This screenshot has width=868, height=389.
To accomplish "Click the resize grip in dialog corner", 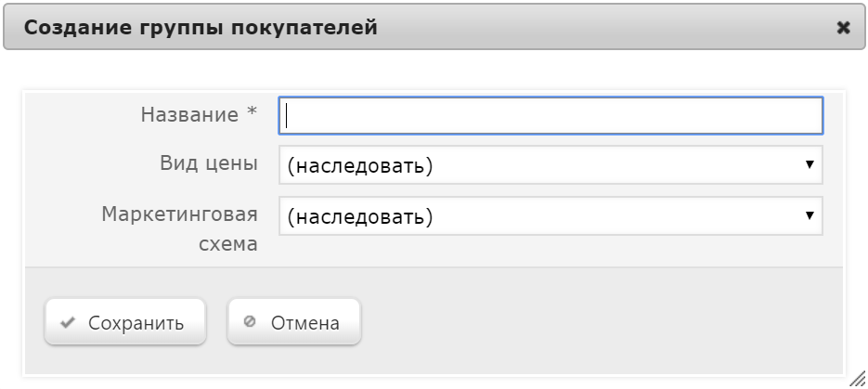I will (858, 379).
